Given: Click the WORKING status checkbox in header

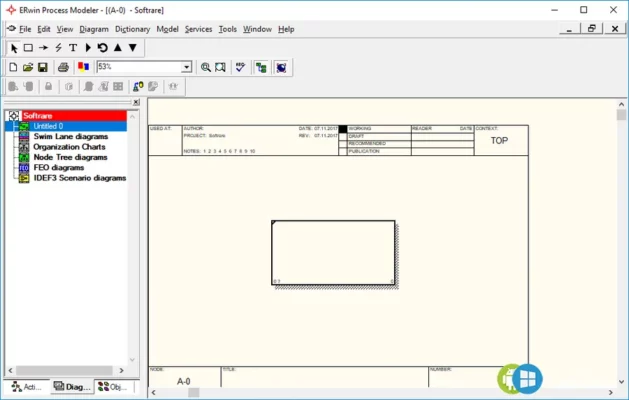Looking at the screenshot, I should 343,129.
